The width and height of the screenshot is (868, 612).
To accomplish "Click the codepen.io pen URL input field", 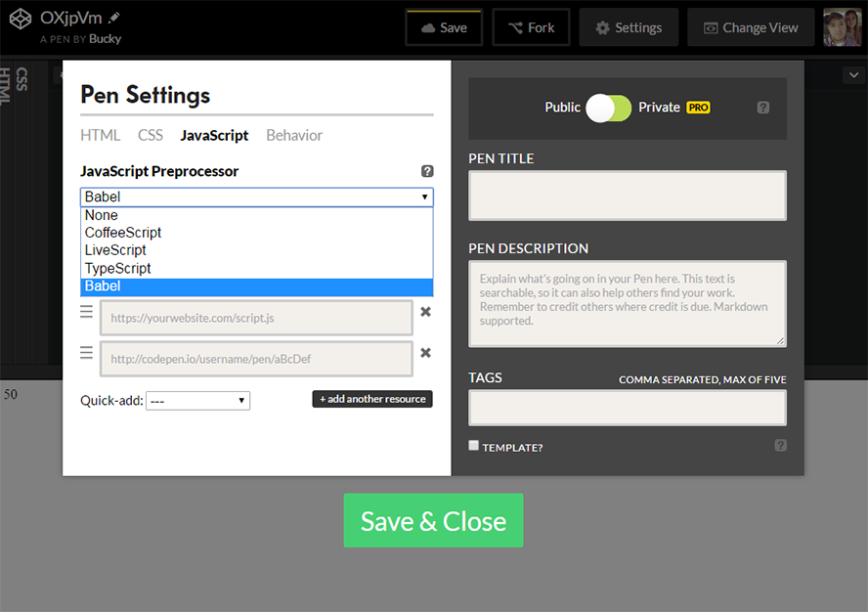I will coord(256,359).
